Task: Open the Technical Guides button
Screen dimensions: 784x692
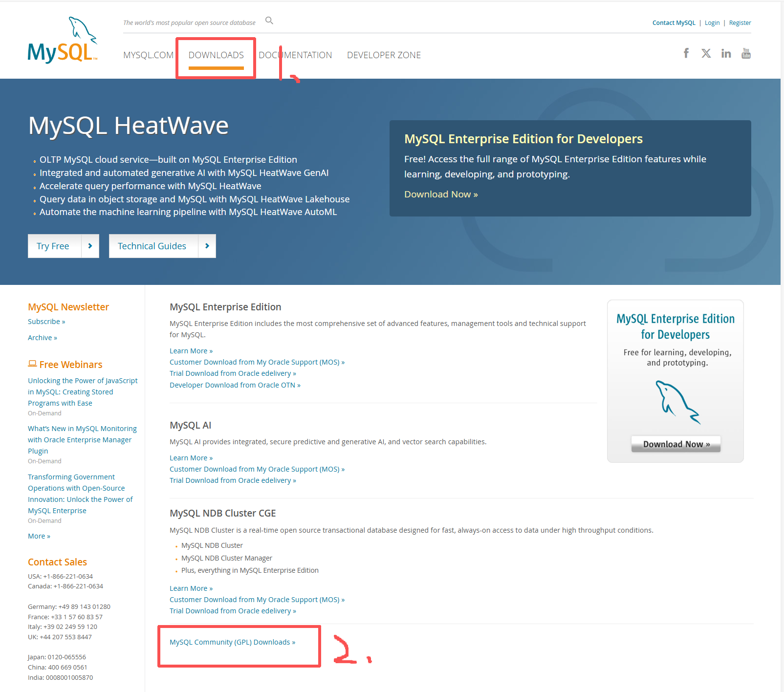Action: [162, 246]
